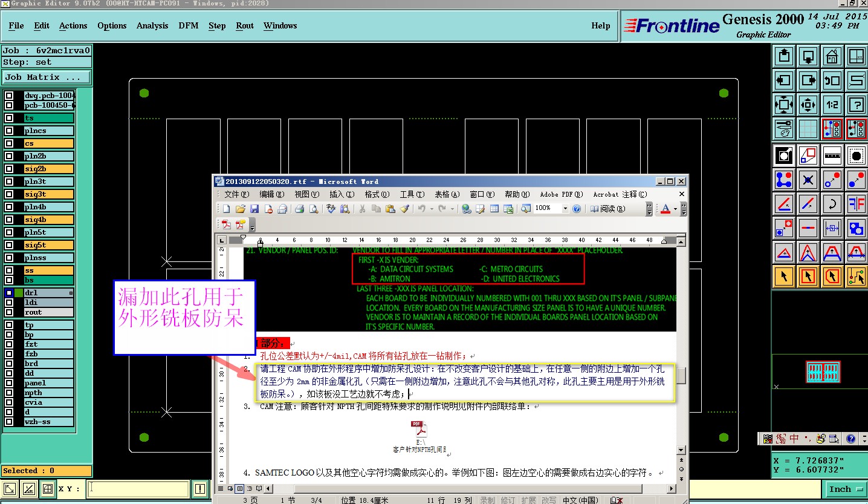Click the grid display icon in tool panel

pos(808,128)
